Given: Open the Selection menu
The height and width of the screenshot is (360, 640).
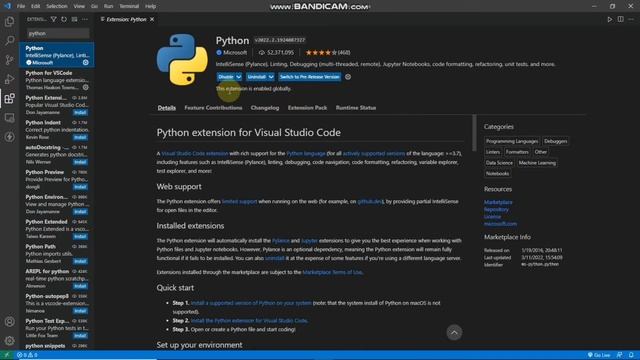Looking at the screenshot, I should click(57, 6).
